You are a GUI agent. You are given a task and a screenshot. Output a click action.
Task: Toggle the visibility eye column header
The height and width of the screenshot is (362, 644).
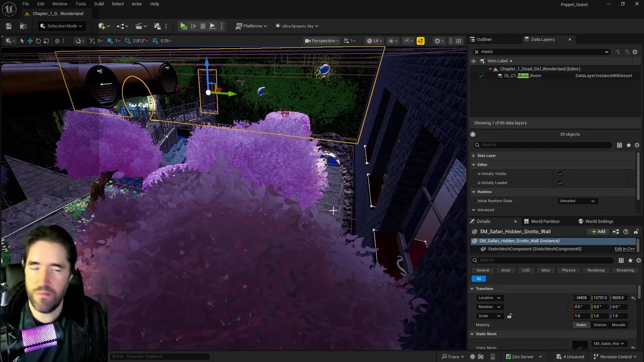pyautogui.click(x=473, y=61)
